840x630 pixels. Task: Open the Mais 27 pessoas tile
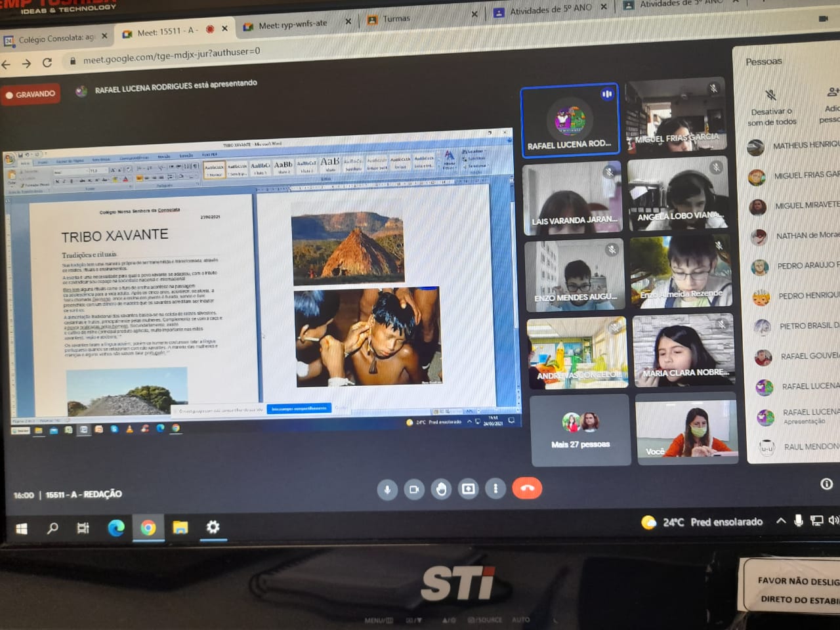click(x=580, y=430)
